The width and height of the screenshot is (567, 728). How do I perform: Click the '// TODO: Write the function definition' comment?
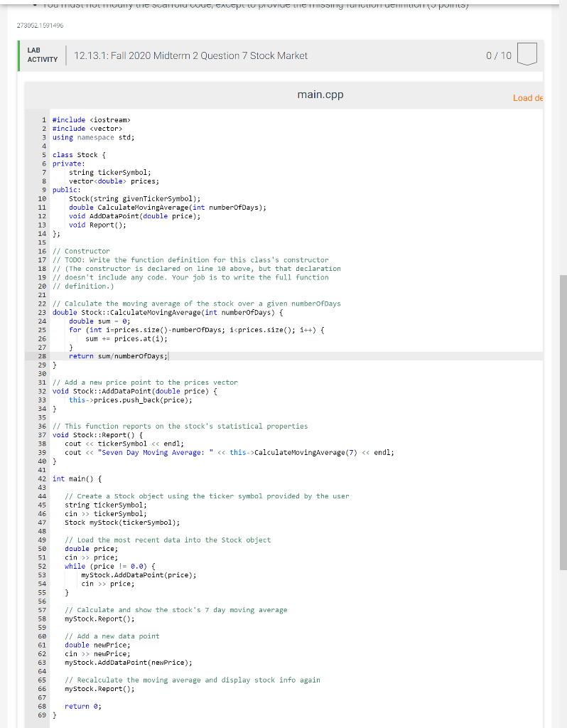[190, 260]
